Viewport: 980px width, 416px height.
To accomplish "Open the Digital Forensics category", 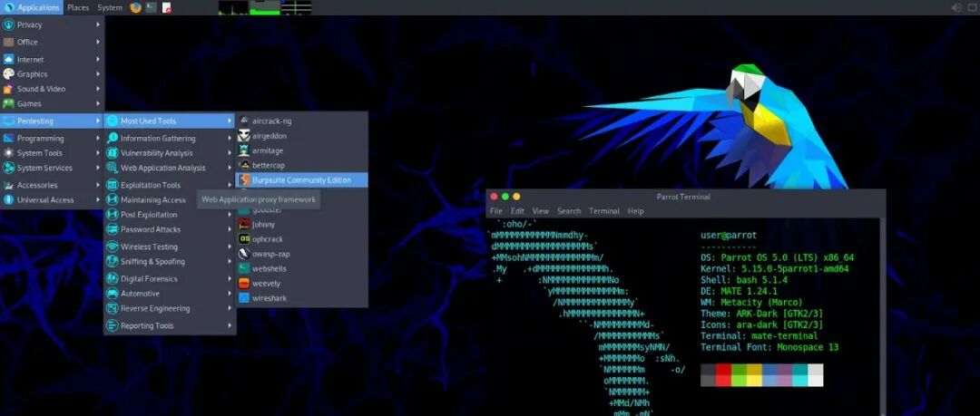I will tap(170, 278).
